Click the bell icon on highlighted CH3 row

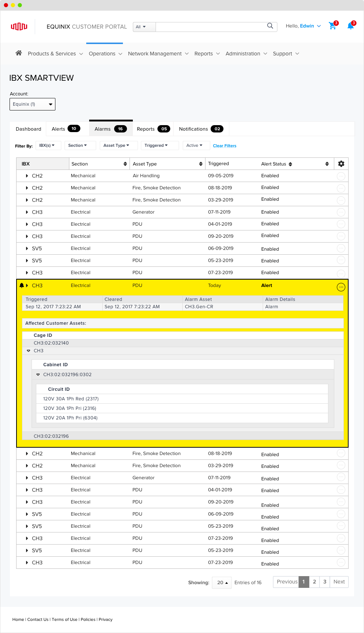[22, 285]
